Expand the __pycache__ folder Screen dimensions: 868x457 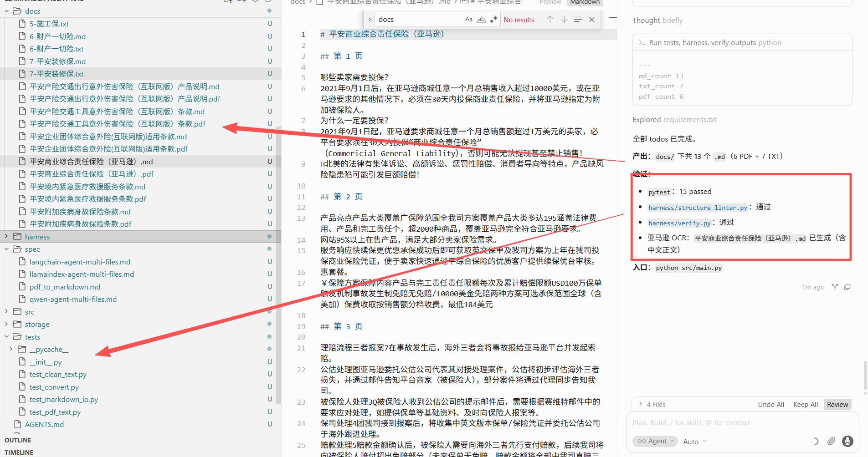point(11,350)
